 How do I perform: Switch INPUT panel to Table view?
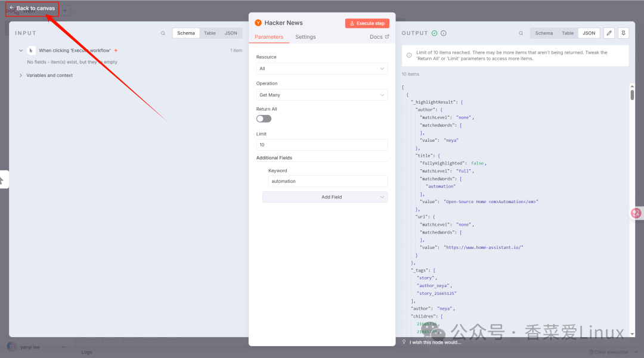(210, 33)
